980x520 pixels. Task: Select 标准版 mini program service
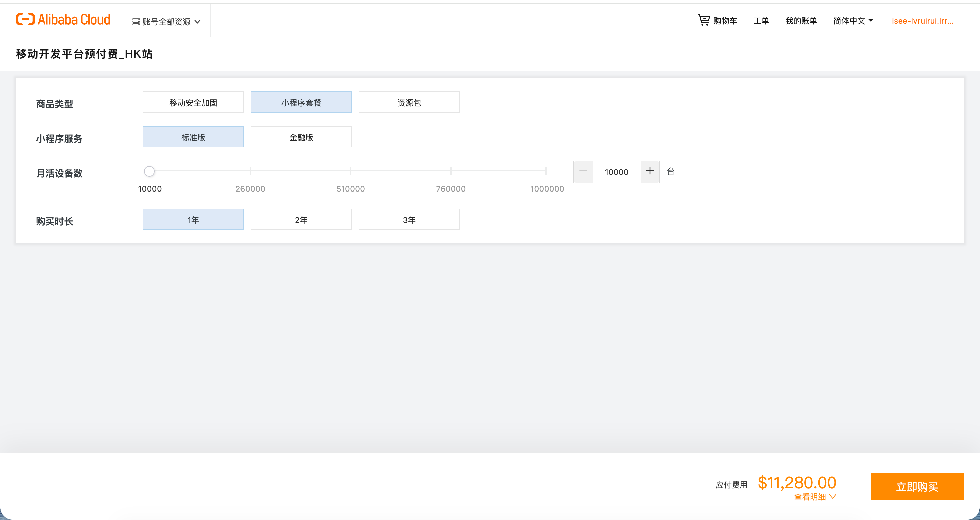[x=193, y=137]
